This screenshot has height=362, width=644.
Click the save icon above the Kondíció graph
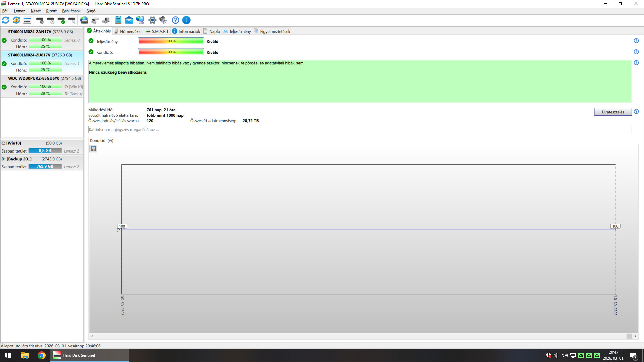click(x=94, y=149)
